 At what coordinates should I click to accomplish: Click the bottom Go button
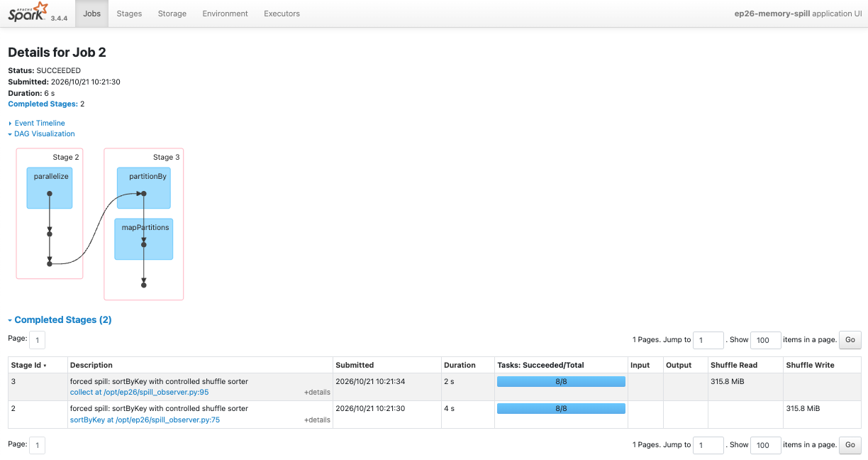[x=850, y=445]
